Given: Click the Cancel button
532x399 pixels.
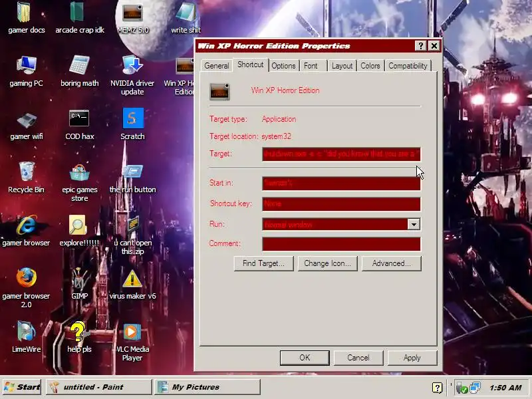Looking at the screenshot, I should [x=358, y=358].
